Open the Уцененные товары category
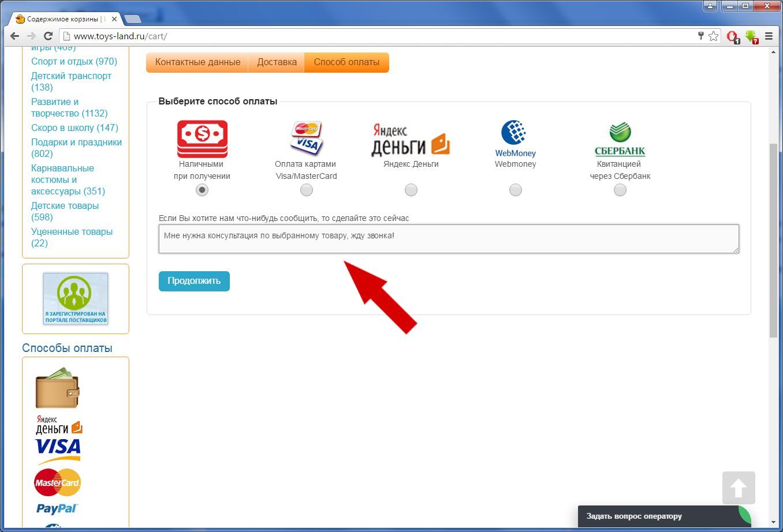This screenshot has width=783, height=532. pyautogui.click(x=72, y=237)
